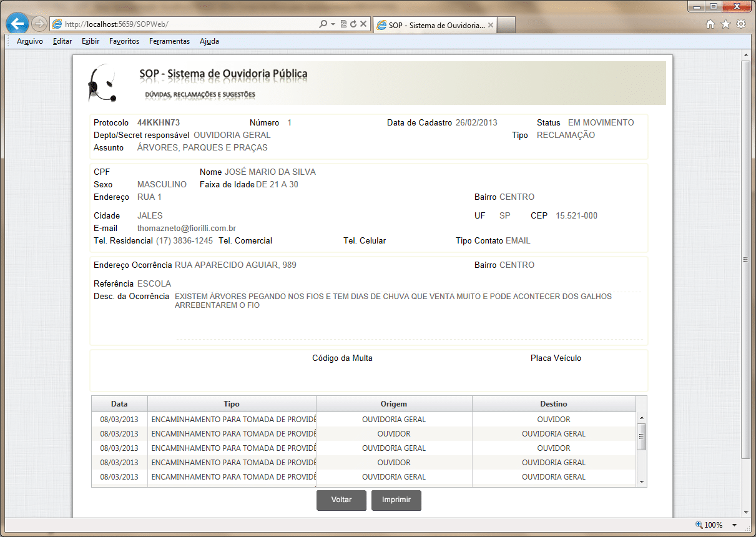Click the Stop loading X icon
This screenshot has height=537, width=756.
tap(363, 24)
